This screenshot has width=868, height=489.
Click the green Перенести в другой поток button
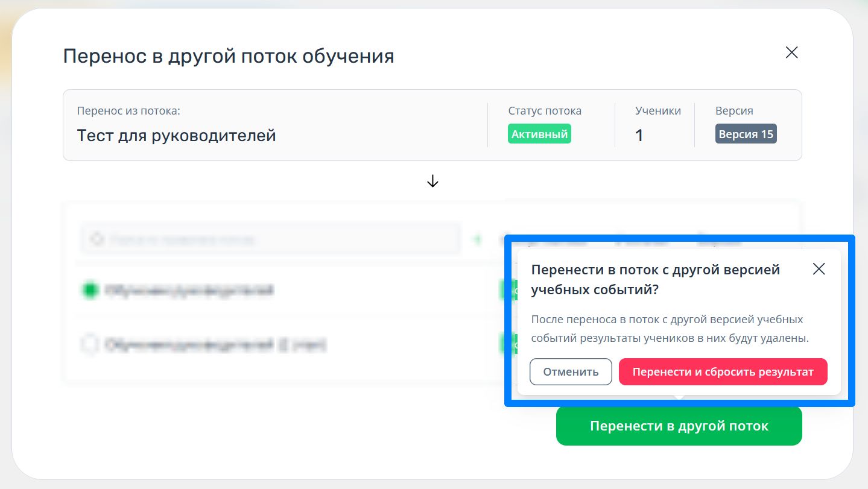679,426
